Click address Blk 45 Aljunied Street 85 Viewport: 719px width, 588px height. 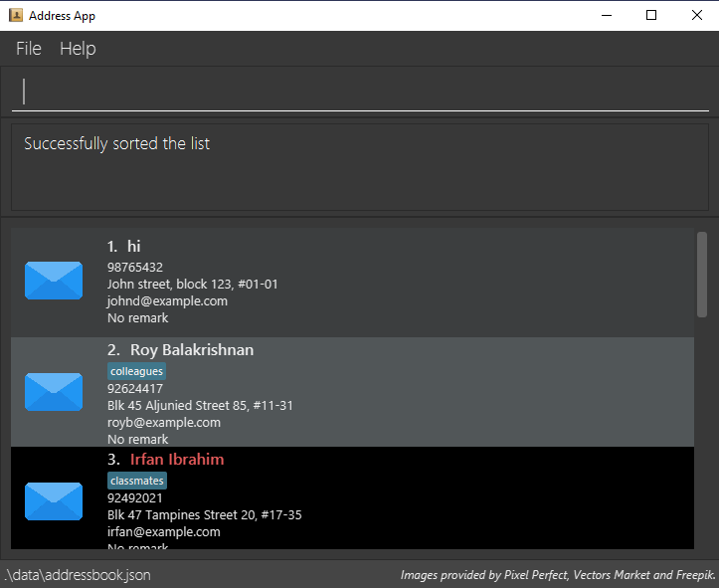click(200, 406)
